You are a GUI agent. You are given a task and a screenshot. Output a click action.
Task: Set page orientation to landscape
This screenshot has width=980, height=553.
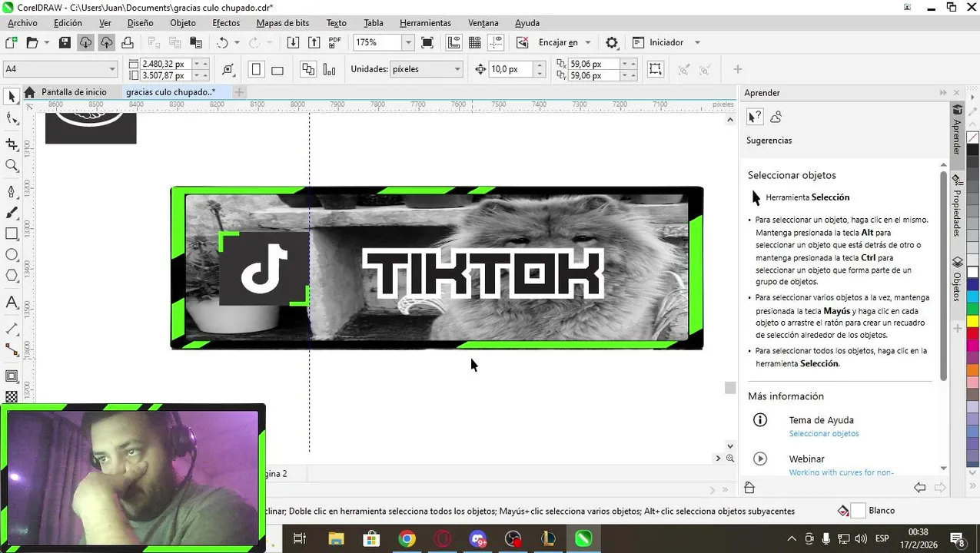pyautogui.click(x=277, y=70)
